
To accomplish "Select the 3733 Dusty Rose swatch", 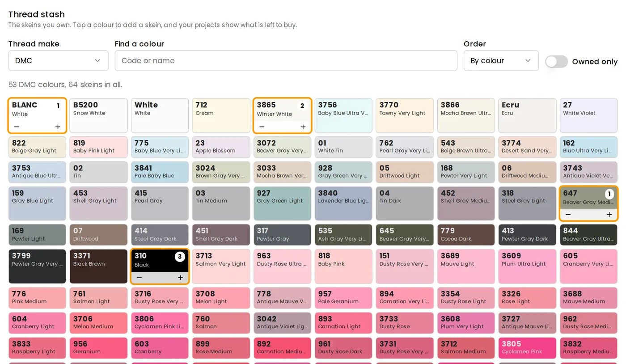I will coord(405,323).
